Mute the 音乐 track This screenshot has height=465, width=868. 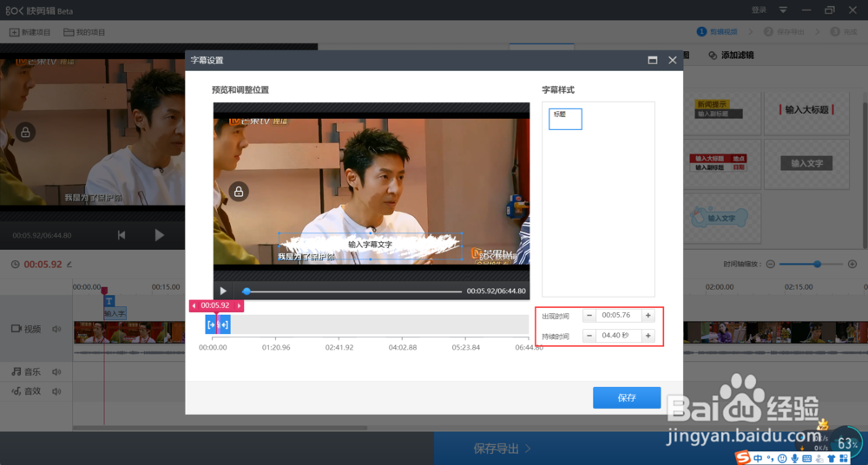click(56, 372)
